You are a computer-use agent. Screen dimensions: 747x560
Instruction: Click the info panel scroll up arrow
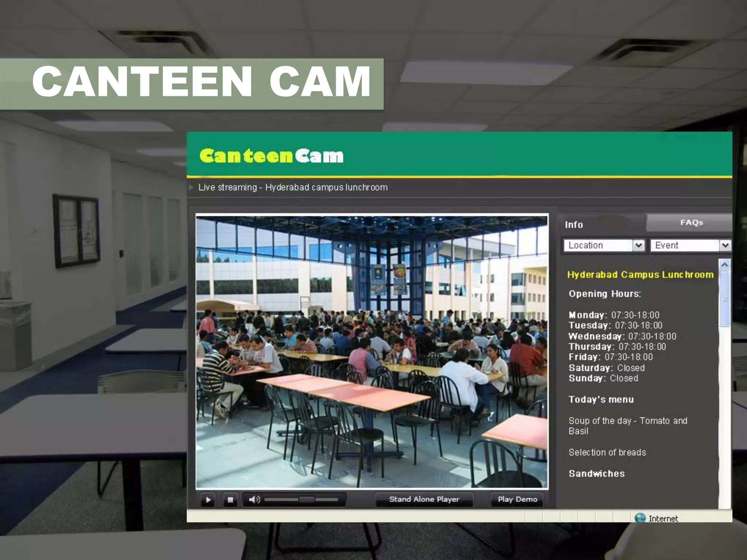[725, 265]
